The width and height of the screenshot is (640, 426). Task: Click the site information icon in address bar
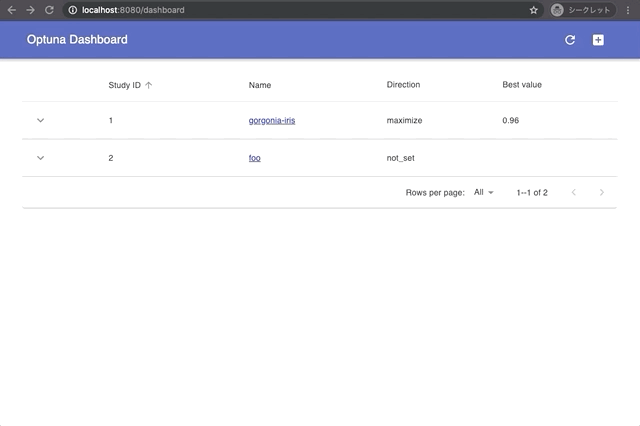(73, 10)
